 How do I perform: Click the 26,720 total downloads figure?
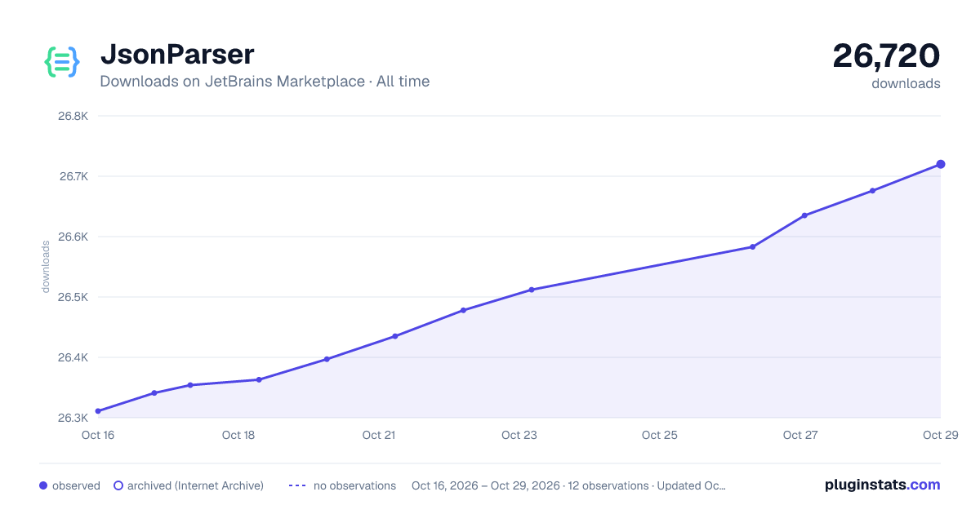point(886,55)
